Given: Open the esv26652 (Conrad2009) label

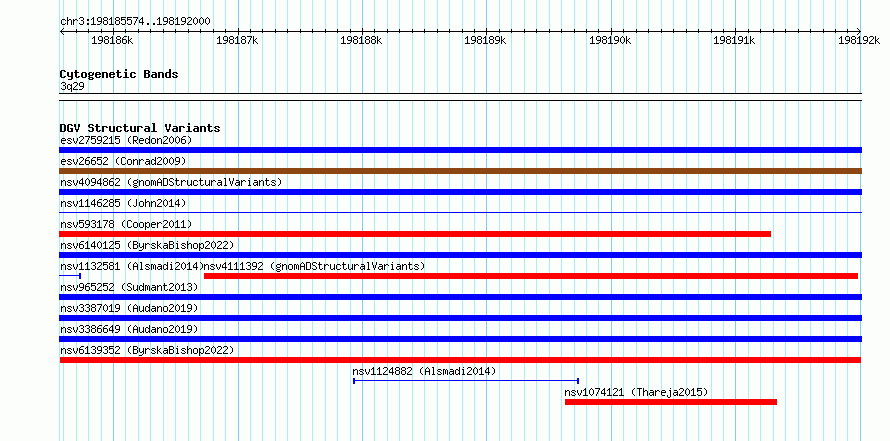Looking at the screenshot, I should coord(123,161).
